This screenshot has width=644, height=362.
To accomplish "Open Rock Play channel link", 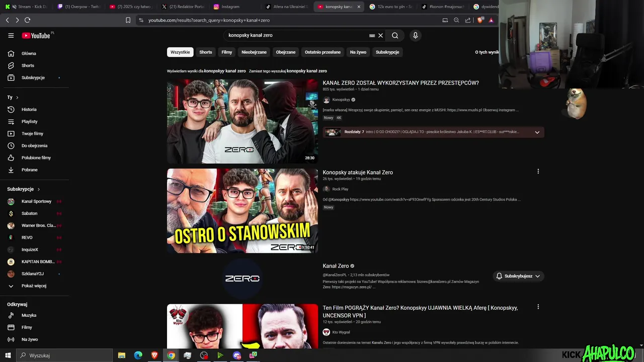I will (x=340, y=189).
